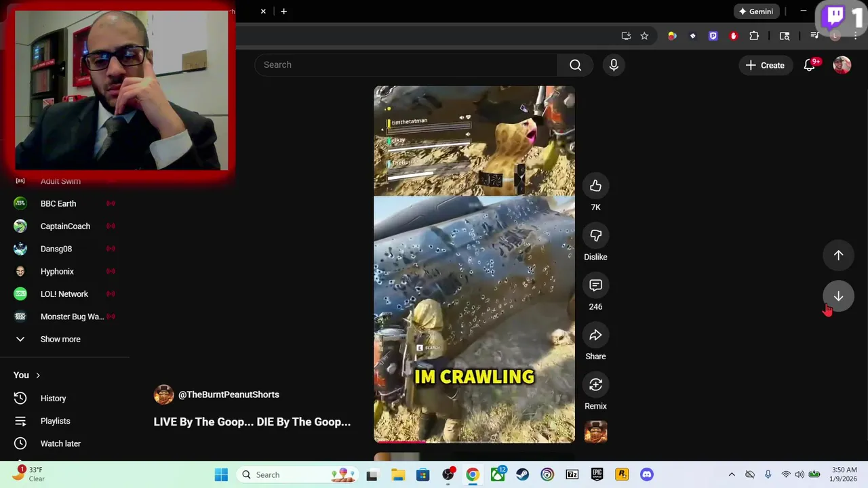Open the volume control in system tray
868x488 pixels.
click(800, 474)
